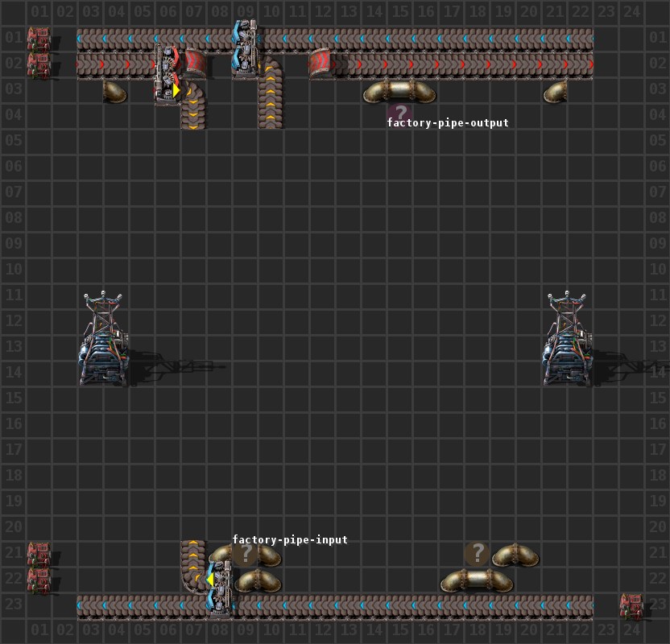Select the straight pipe segment near row 22
670x644 pixels.
tap(475, 578)
